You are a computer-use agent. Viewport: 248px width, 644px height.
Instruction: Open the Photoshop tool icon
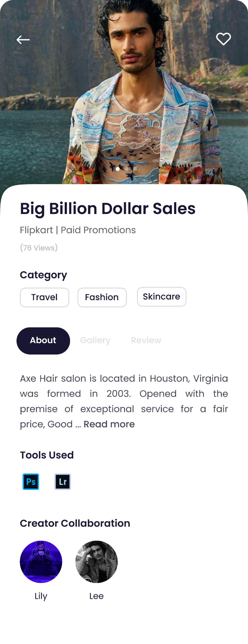31,482
